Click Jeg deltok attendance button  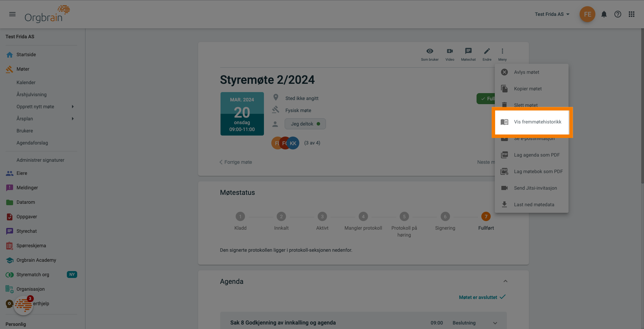pyautogui.click(x=305, y=124)
